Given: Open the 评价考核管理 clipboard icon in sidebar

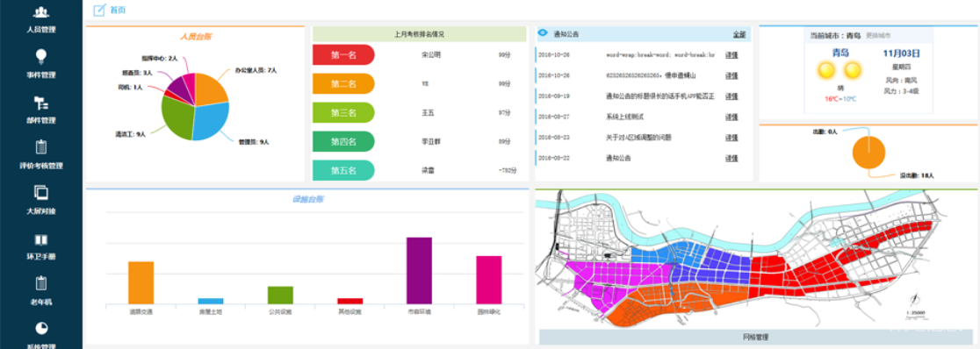Looking at the screenshot, I should click(x=41, y=147).
